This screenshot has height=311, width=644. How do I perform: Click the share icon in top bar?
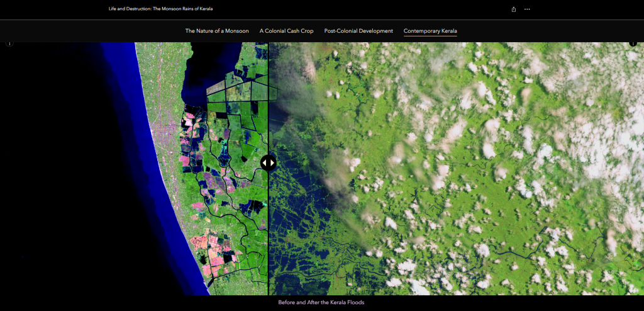pos(514,9)
